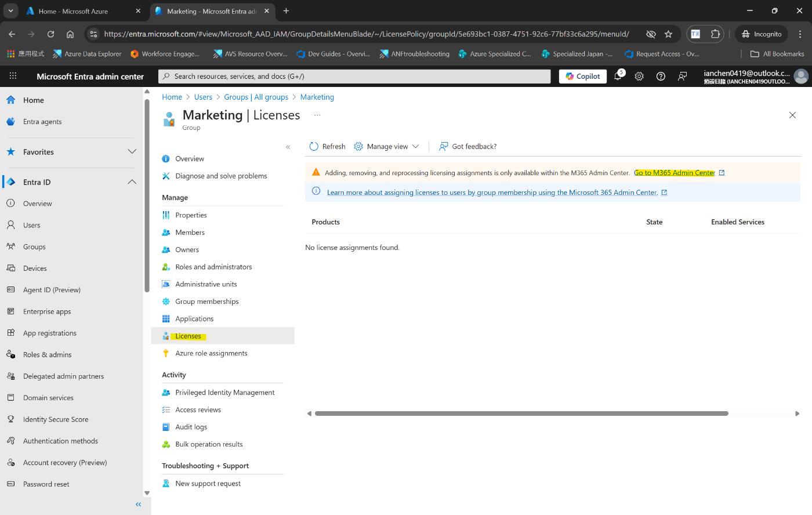Click the browser bookmark star icon
Viewport: 812px width, 515px height.
[x=668, y=34]
